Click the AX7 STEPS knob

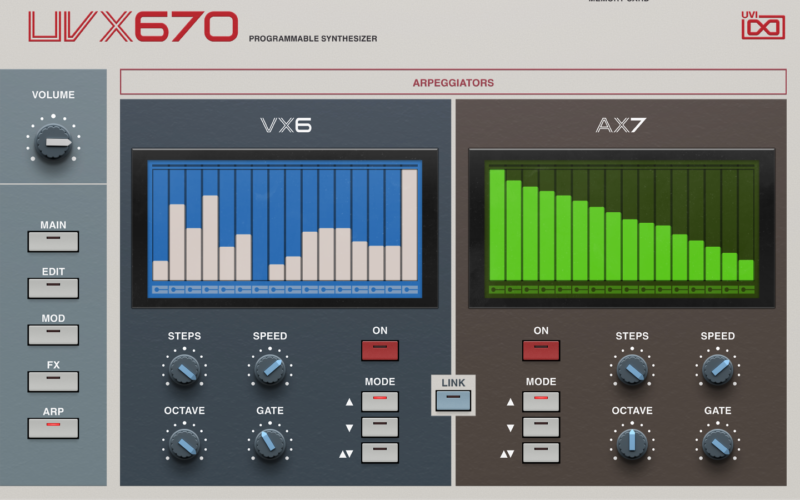(x=632, y=370)
